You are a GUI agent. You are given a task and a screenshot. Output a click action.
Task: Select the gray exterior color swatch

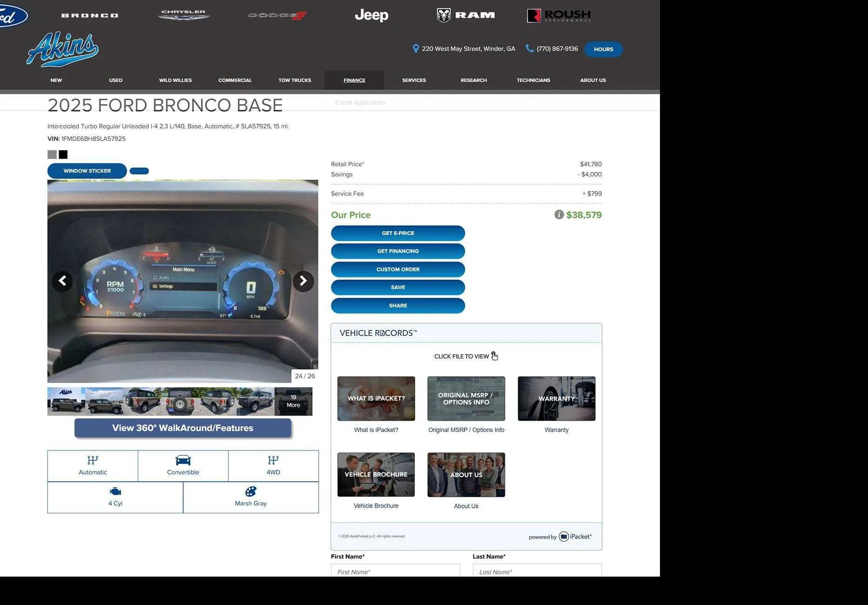tap(52, 155)
